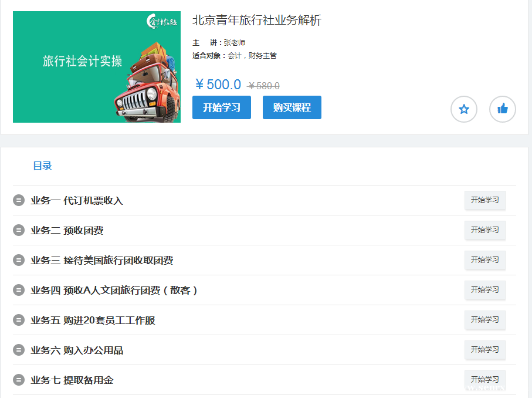Image resolution: width=532 pixels, height=398 pixels.
Task: Click the circle icon beside 业务五 购进20套员工工作服
Action: (x=19, y=321)
